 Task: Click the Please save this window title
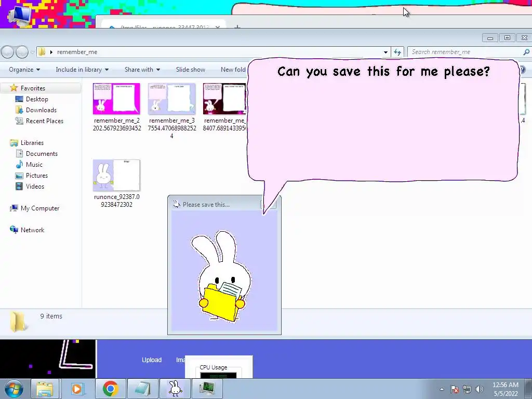[x=206, y=205]
